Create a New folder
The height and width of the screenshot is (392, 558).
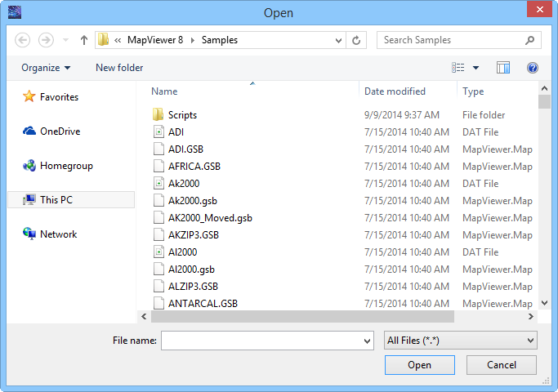119,68
